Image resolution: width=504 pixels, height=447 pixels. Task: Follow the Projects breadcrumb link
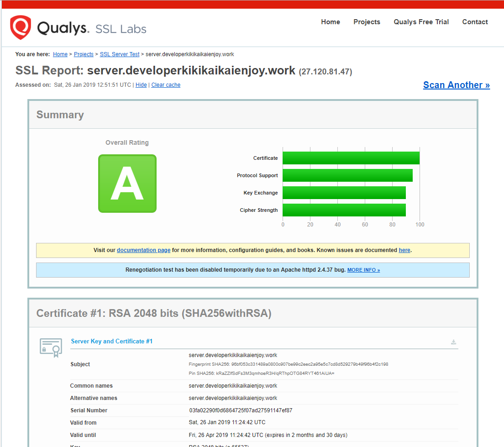pos(84,54)
